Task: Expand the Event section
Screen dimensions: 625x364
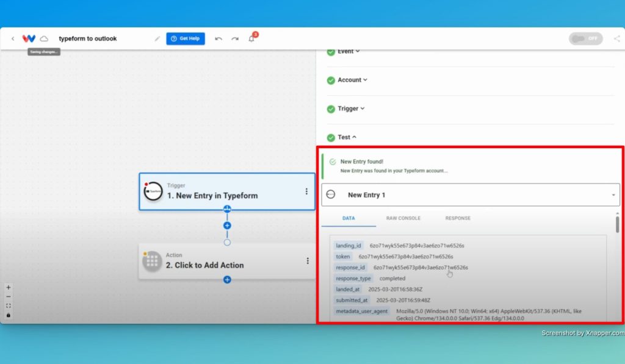Action: (x=349, y=51)
